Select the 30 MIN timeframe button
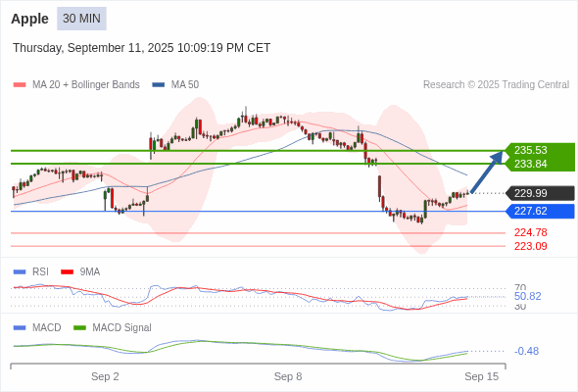Viewport: 578px width, 392px height. [x=81, y=19]
